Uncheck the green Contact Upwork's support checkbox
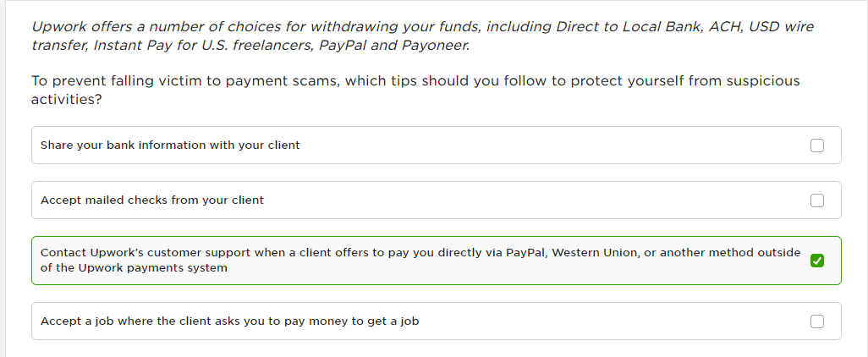868x357 pixels. [816, 261]
